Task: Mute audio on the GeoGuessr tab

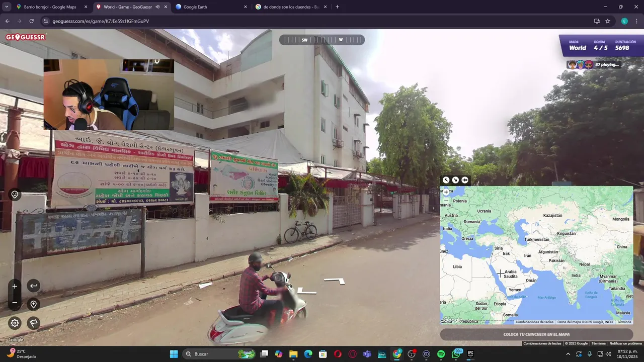Action: click(157, 7)
